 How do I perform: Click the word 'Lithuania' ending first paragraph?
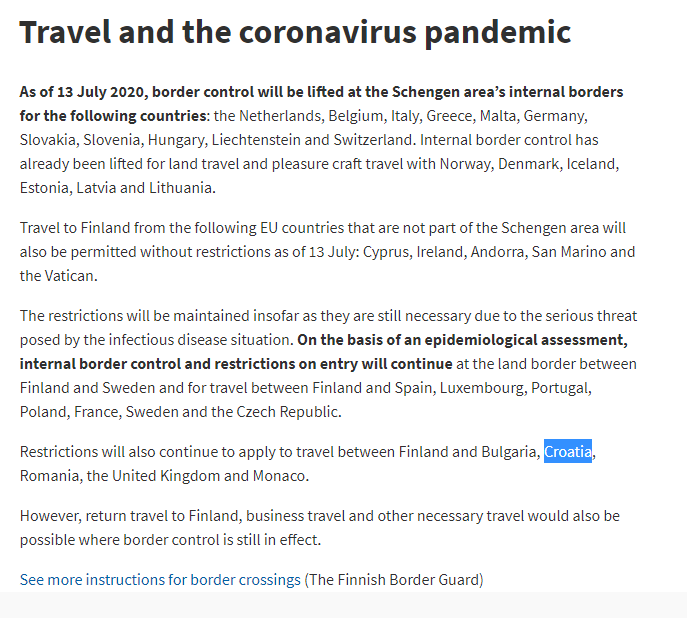tap(181, 188)
